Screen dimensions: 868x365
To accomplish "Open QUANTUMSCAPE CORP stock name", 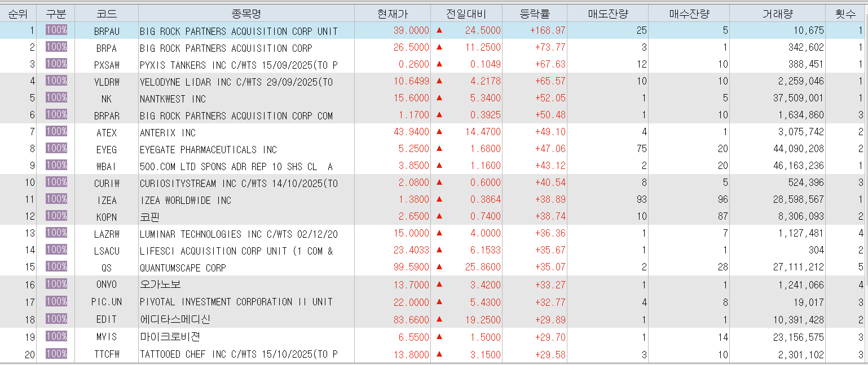I will pyautogui.click(x=183, y=268).
